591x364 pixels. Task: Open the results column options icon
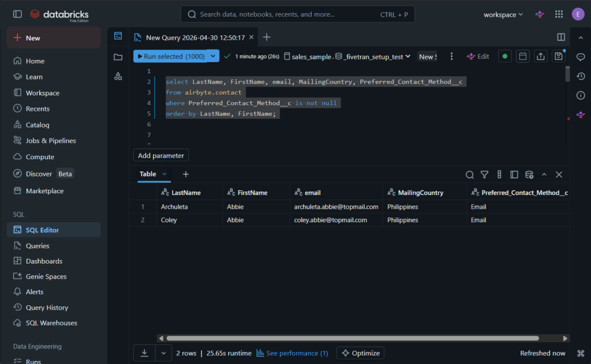click(499, 174)
